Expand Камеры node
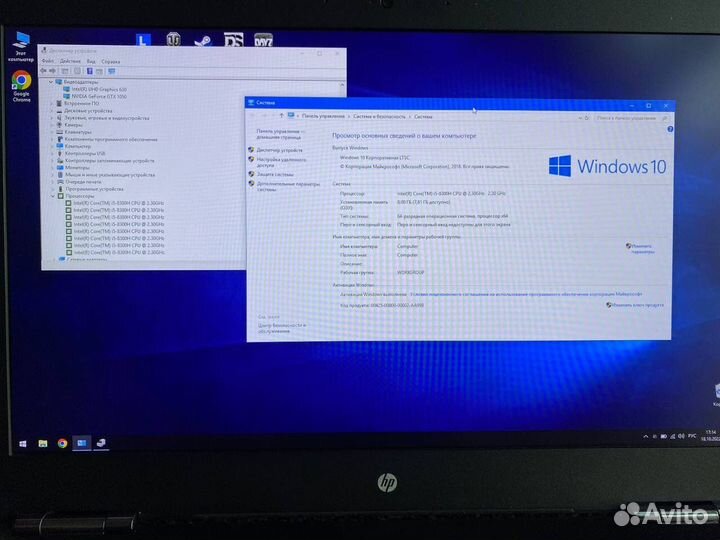The height and width of the screenshot is (540, 720). [52, 125]
